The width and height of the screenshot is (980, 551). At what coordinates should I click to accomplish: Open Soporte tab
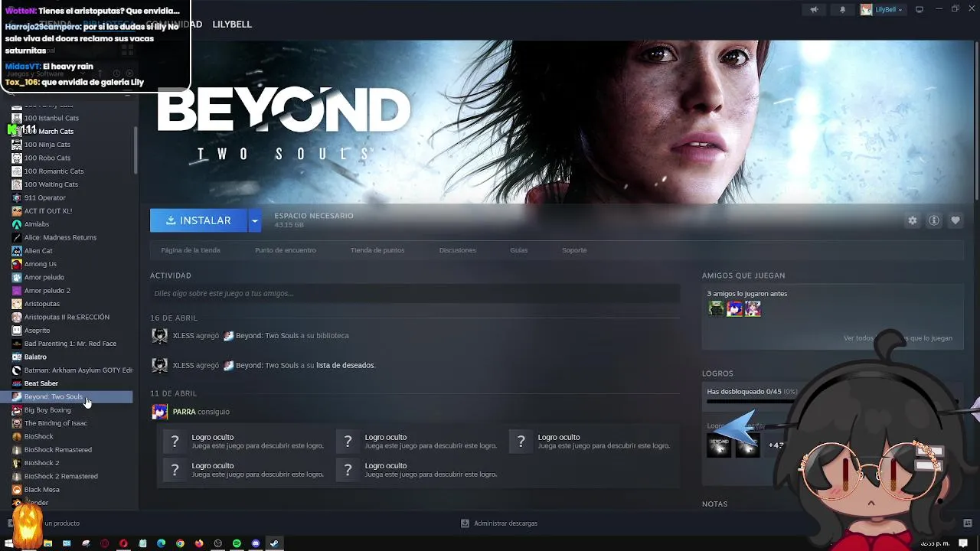tap(574, 250)
